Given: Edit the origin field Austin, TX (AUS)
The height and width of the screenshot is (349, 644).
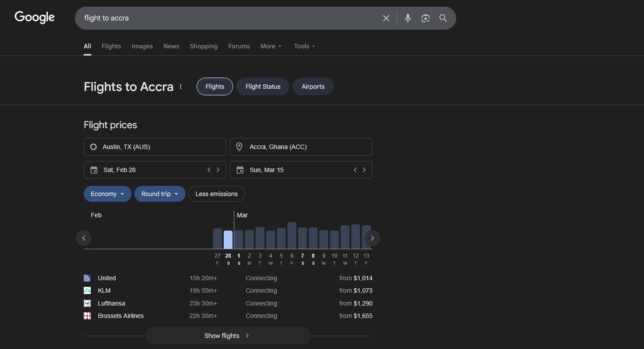Looking at the screenshot, I should click(155, 147).
